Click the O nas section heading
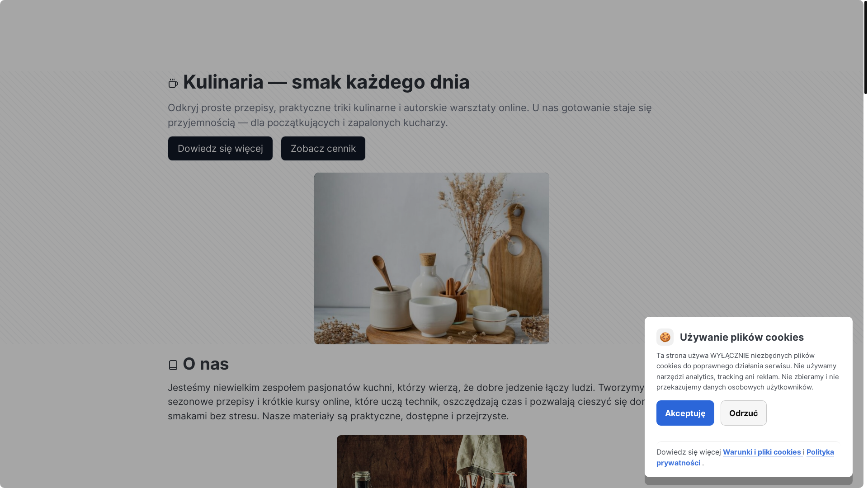The height and width of the screenshot is (488, 868). click(206, 364)
